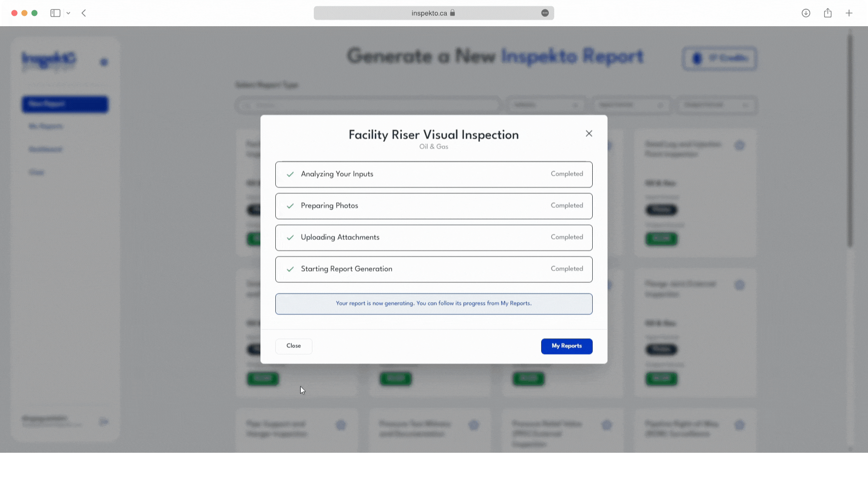Click the ellipsis icon in the address bar
This screenshot has width=868, height=488.
click(545, 13)
